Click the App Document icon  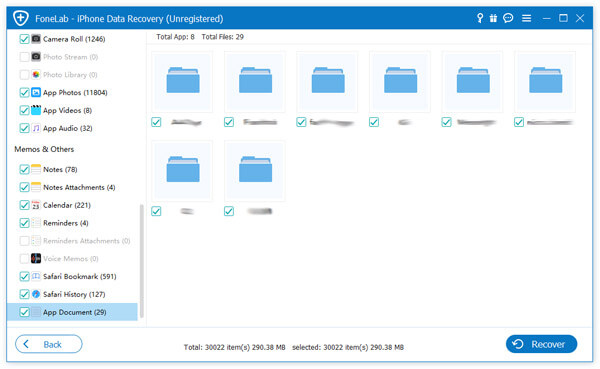pos(36,312)
